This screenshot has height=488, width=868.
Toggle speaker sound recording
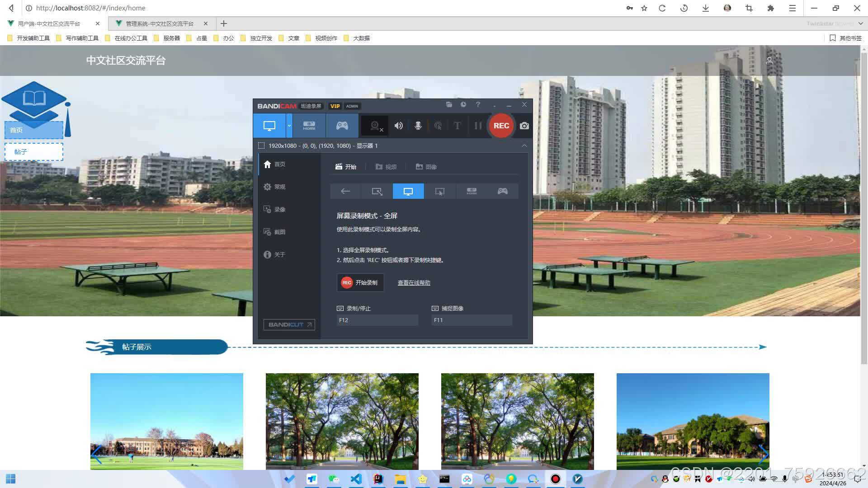(x=398, y=126)
